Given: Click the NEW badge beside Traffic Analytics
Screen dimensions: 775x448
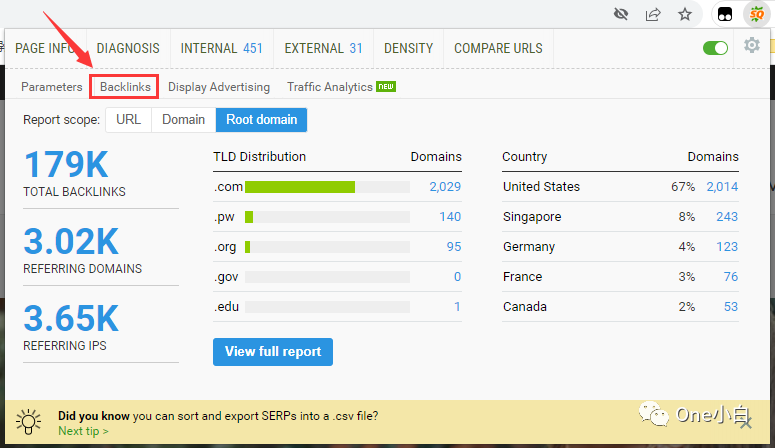Looking at the screenshot, I should (386, 87).
